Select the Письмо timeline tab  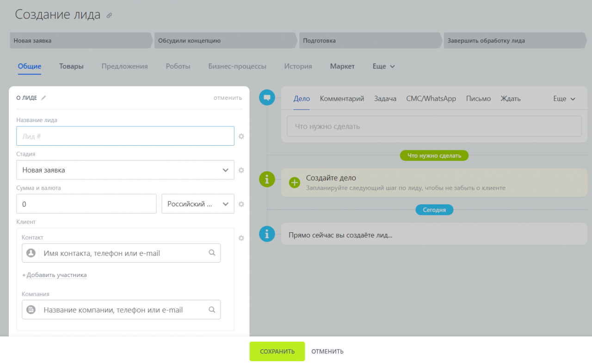pos(478,99)
